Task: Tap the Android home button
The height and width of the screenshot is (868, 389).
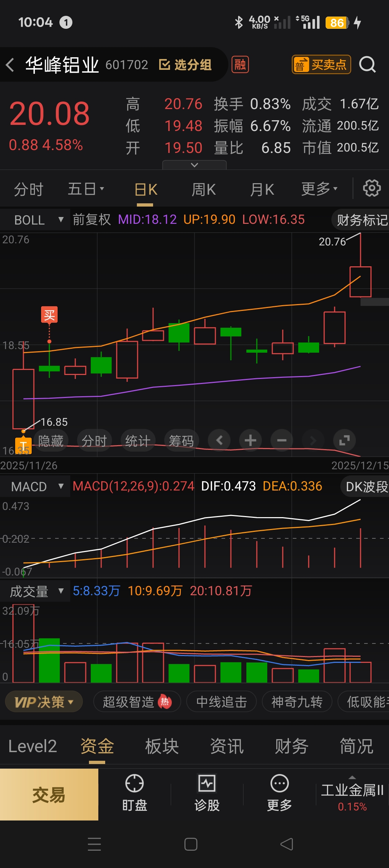Action: [x=191, y=844]
